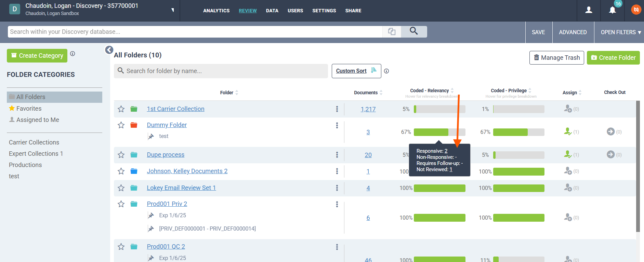Open the SETTINGS menu
This screenshot has width=644, height=262.
click(324, 11)
